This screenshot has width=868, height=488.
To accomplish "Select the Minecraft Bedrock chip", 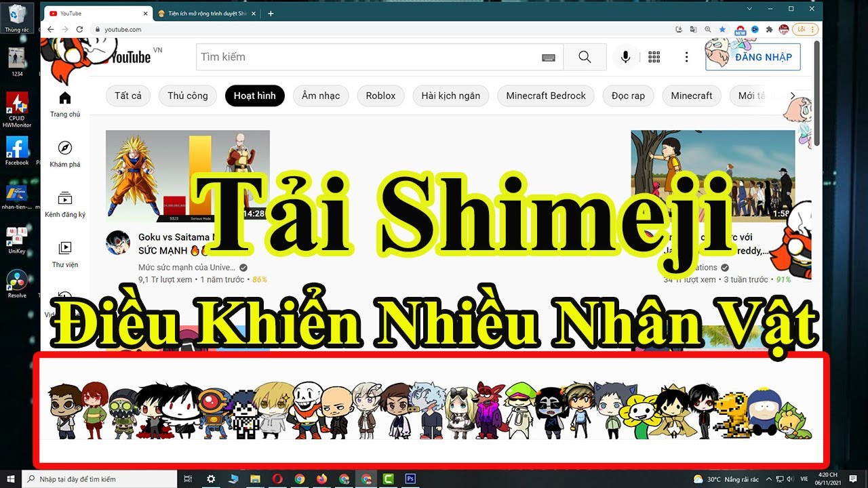I will tap(546, 96).
